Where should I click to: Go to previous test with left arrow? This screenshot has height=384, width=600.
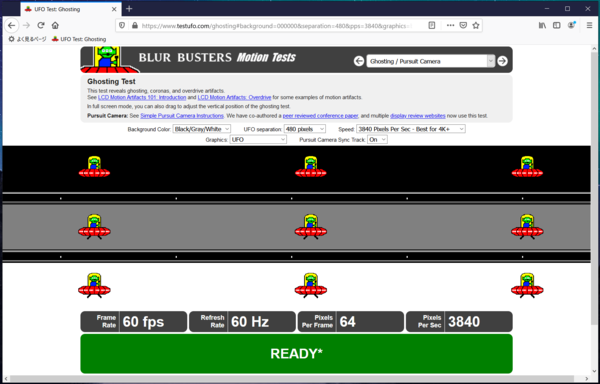tap(359, 61)
